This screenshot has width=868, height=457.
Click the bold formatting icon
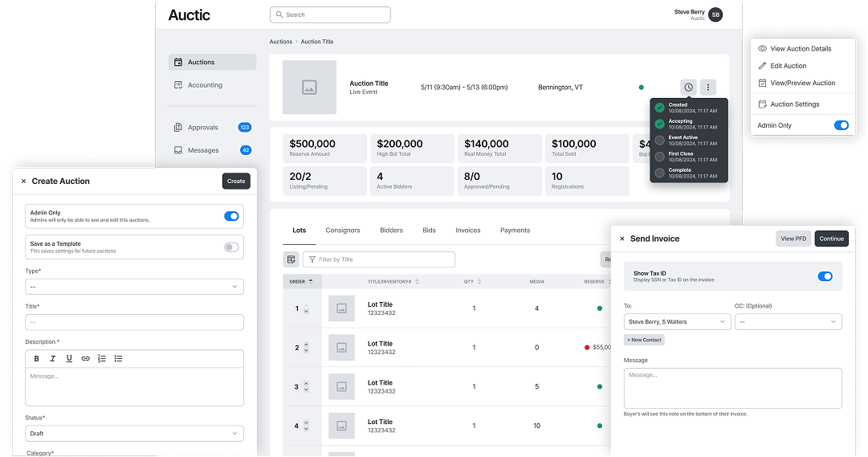36,358
